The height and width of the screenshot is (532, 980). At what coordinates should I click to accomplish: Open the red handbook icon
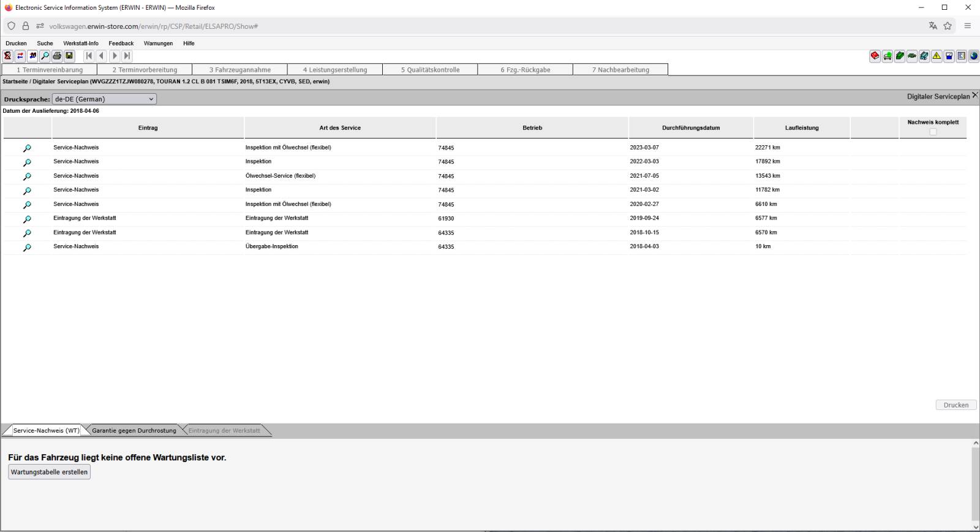click(x=875, y=56)
